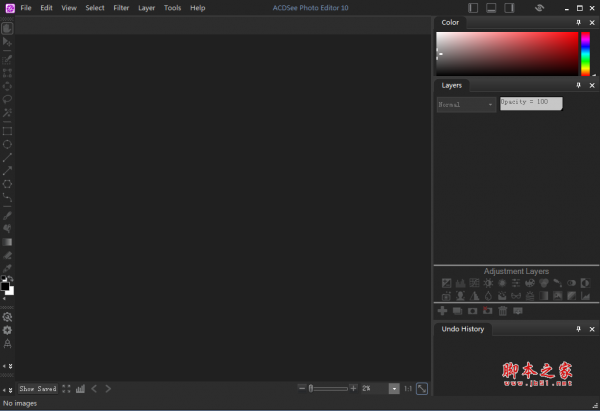The height and width of the screenshot is (411, 600).
Task: Add a layer mask
Action: click(x=473, y=311)
